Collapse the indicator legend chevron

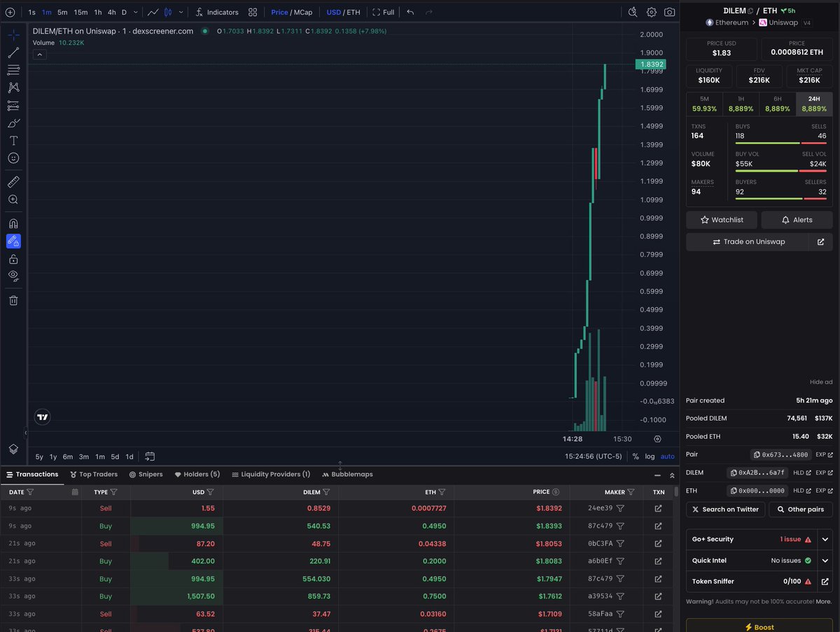(x=39, y=55)
